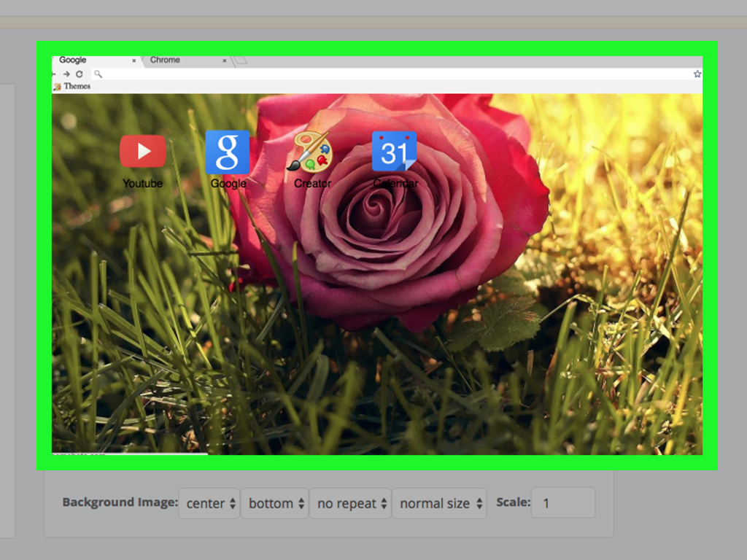Click the new tab button
The height and width of the screenshot is (560, 747).
pyautogui.click(x=241, y=61)
